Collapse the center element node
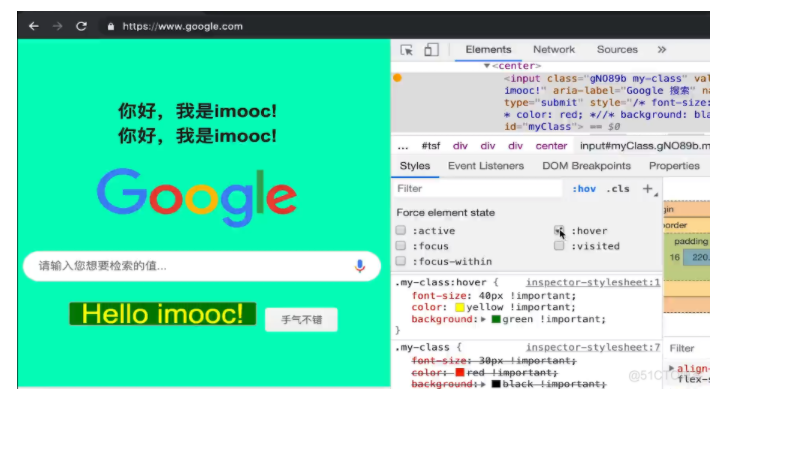This screenshot has width=799, height=473. pyautogui.click(x=487, y=66)
